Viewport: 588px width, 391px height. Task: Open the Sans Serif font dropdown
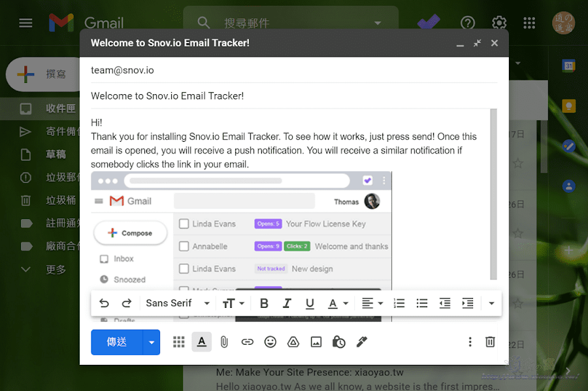178,303
